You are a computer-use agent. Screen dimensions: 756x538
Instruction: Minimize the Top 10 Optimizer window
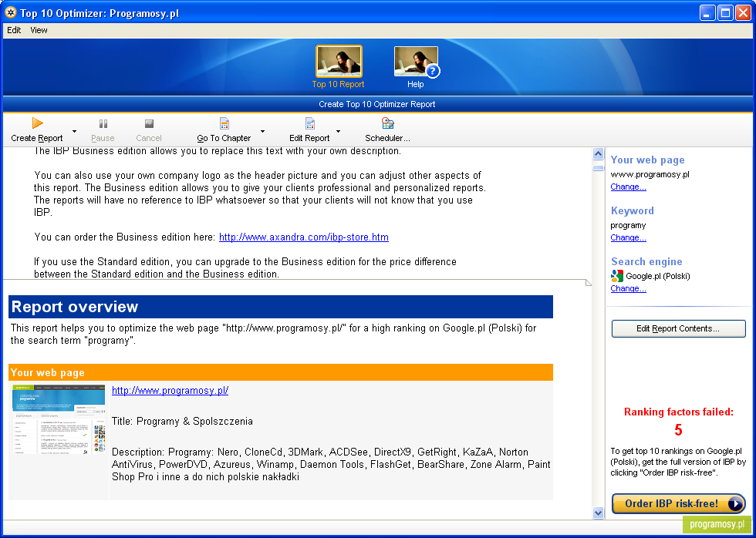point(707,13)
